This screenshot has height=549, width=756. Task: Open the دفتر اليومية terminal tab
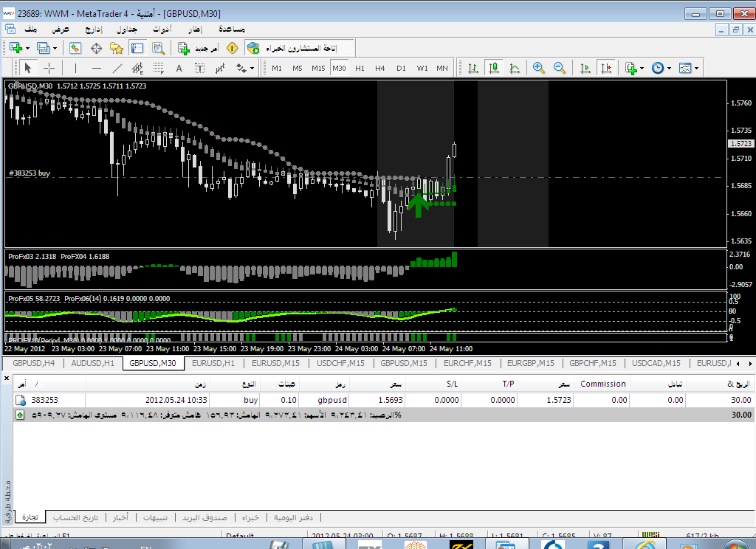[x=293, y=517]
